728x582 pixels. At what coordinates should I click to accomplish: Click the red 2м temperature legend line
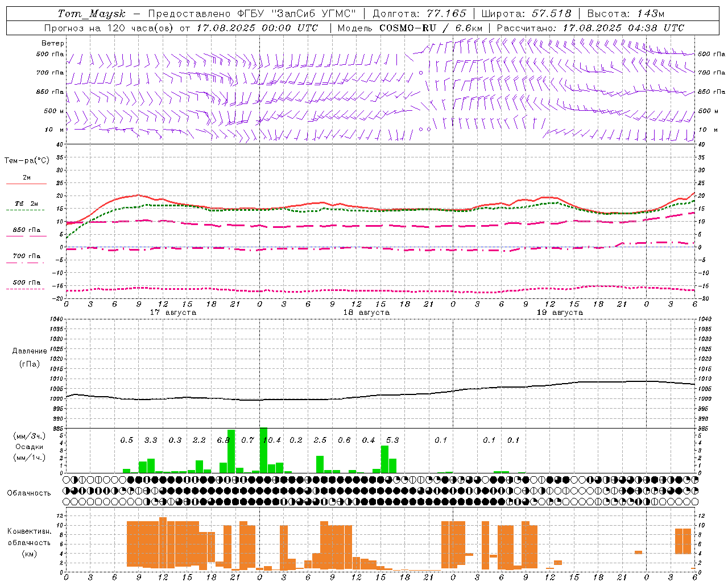[26, 184]
